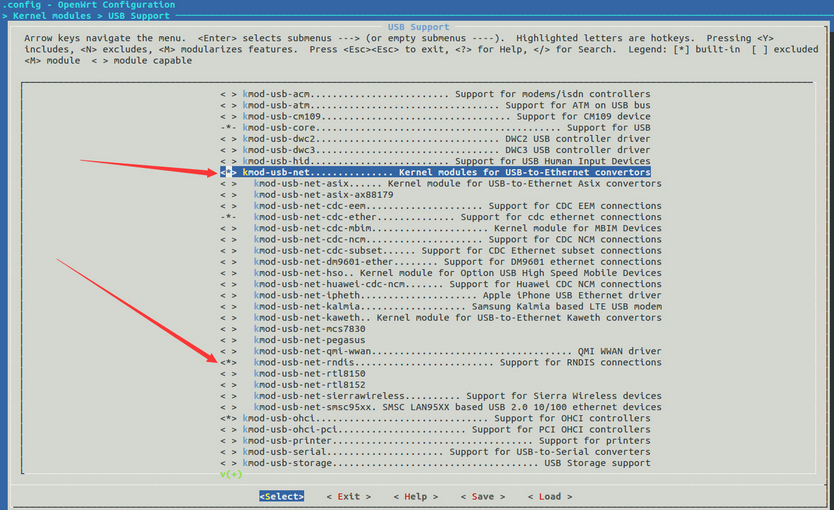
Task: Choose the Exit button
Action: (348, 496)
